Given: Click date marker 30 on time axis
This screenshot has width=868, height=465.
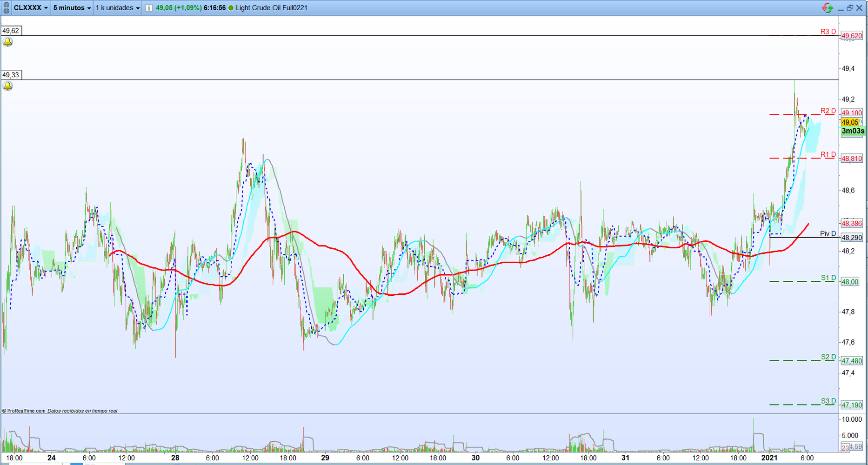Looking at the screenshot, I should point(475,458).
